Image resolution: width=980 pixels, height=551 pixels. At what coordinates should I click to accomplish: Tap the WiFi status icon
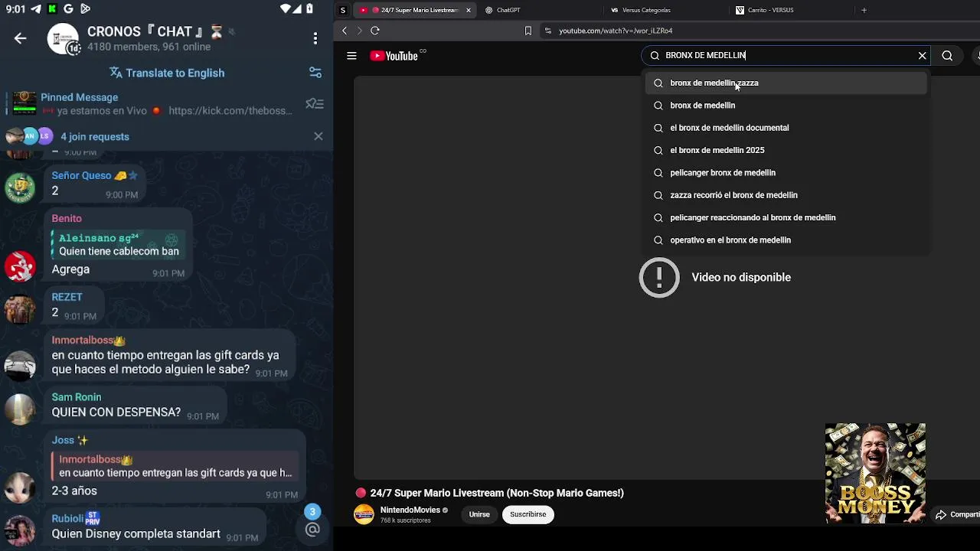pos(286,9)
